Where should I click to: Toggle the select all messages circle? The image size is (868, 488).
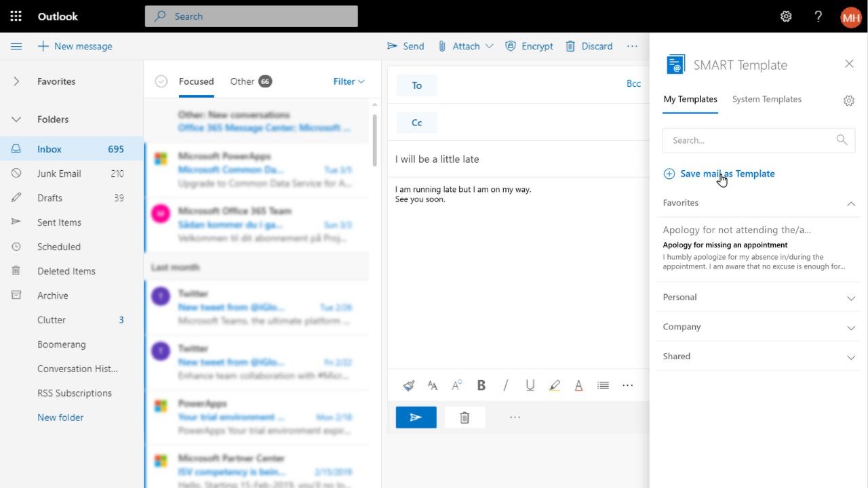[161, 81]
